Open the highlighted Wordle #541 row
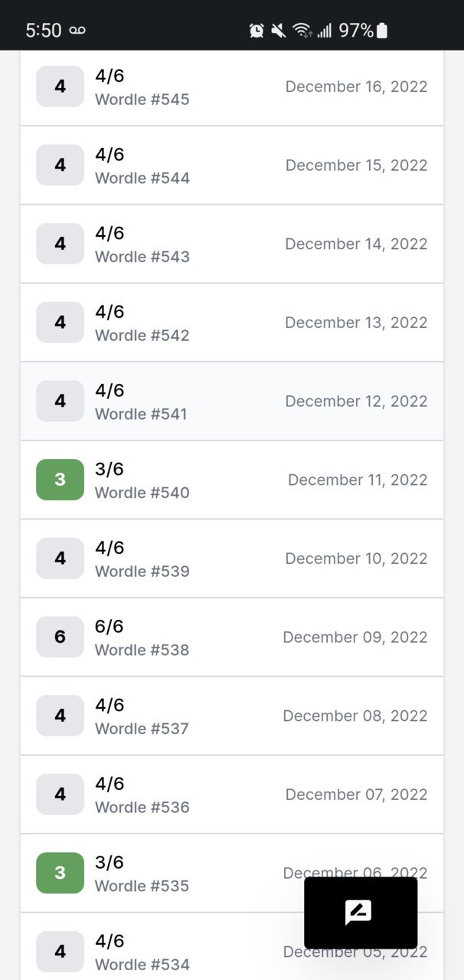The image size is (464, 980). [x=232, y=402]
